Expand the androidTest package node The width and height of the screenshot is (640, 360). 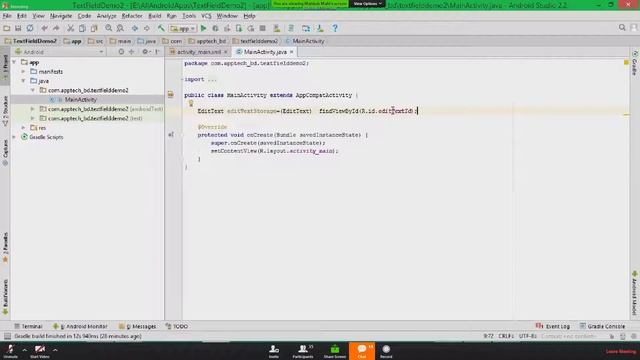[33, 109]
